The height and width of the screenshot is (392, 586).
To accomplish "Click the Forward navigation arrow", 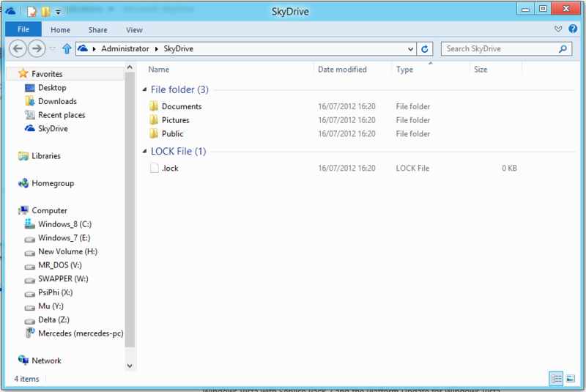I will click(36, 49).
